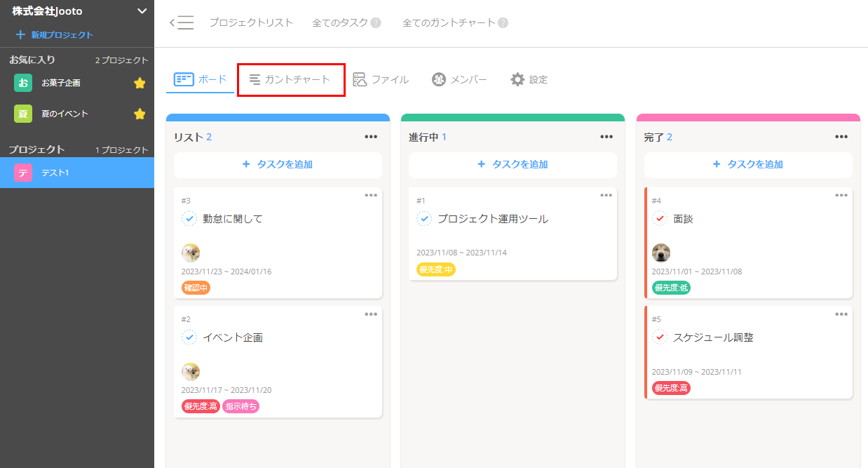Open the ファイル tab icon
The width and height of the screenshot is (868, 468).
pos(360,79)
